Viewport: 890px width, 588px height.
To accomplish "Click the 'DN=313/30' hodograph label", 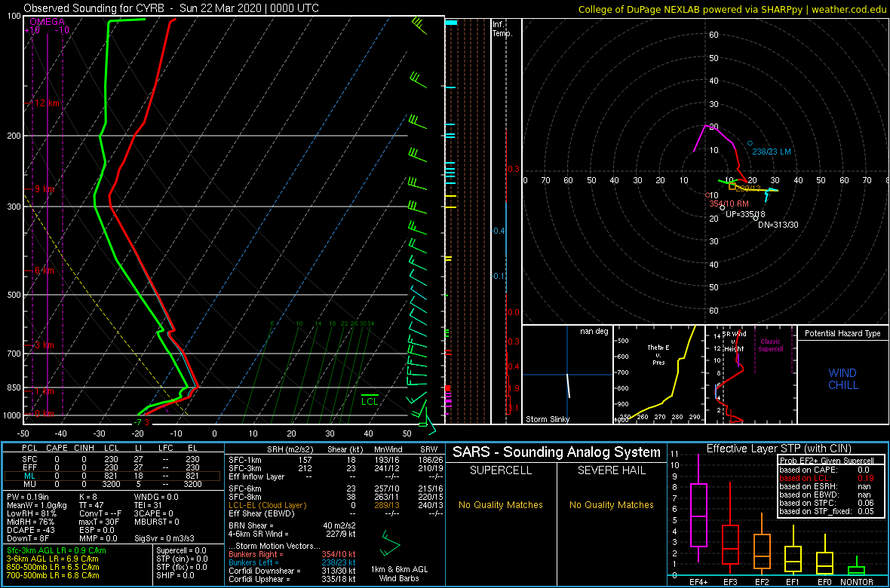I will (x=778, y=225).
